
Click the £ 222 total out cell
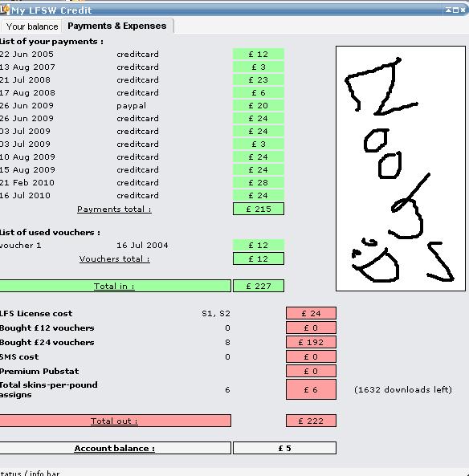[x=311, y=421]
